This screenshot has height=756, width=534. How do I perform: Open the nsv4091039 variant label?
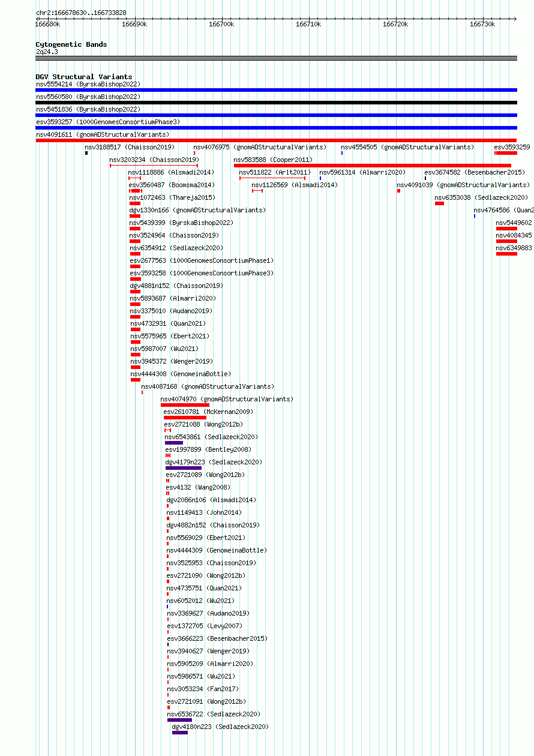tap(463, 185)
